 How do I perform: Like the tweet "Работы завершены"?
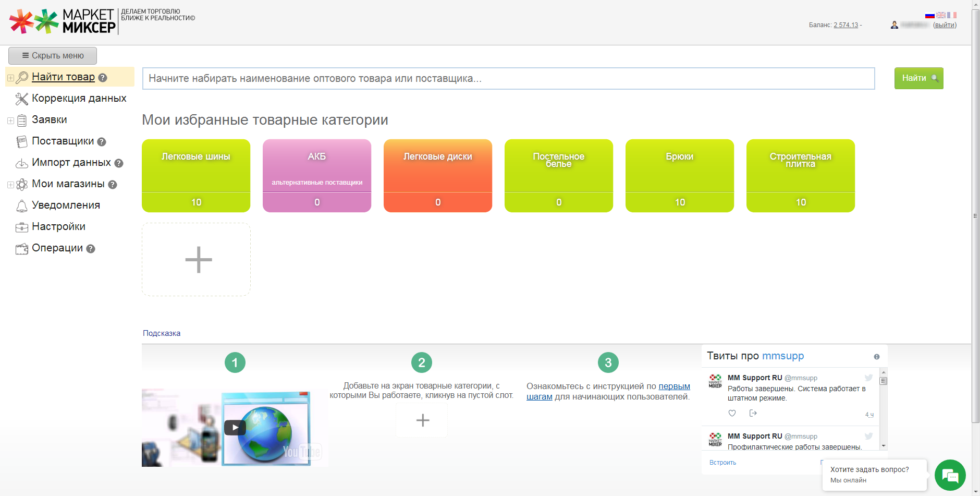point(732,413)
